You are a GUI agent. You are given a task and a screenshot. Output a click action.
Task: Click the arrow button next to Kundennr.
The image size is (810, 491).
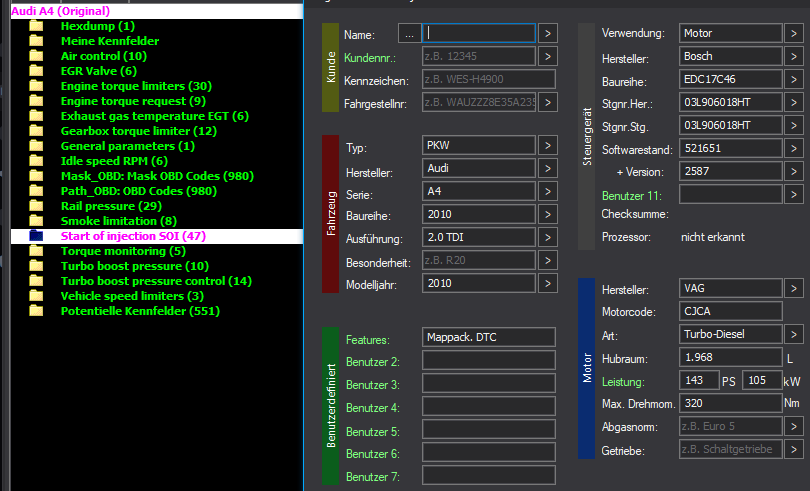548,56
